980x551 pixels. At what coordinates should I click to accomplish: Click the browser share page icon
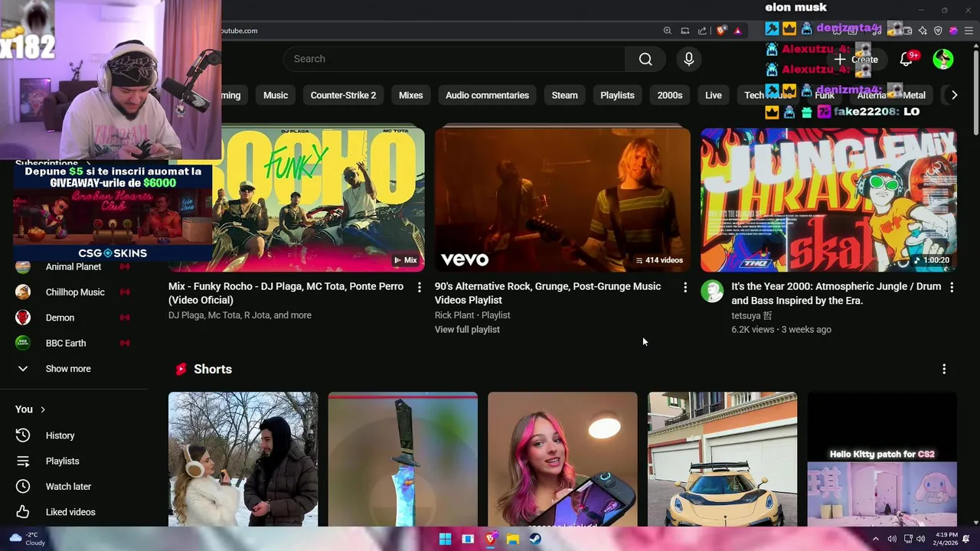[702, 31]
